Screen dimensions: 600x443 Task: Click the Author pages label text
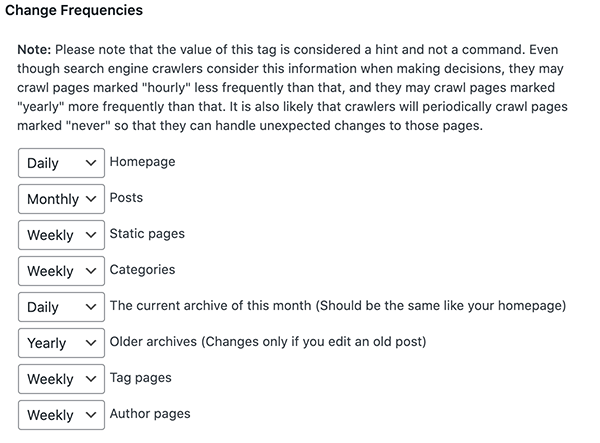click(x=150, y=414)
